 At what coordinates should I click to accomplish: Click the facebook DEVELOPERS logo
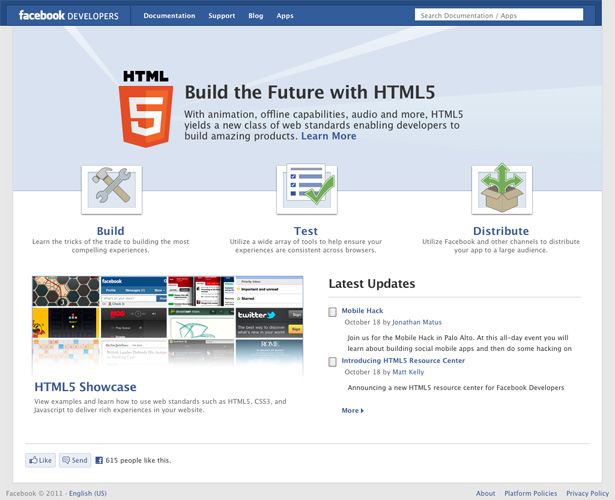tap(69, 16)
